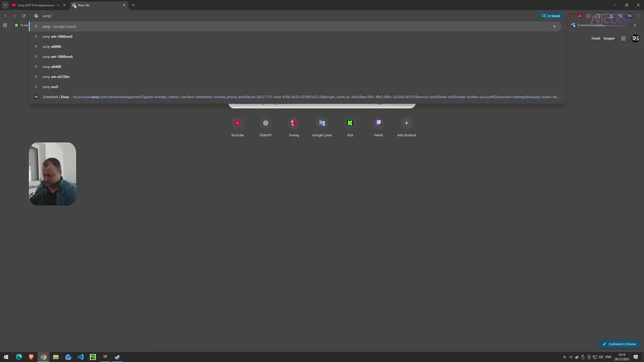Choose suggestion sony wh-1000xm6
Image resolution: width=644 pixels, height=362 pixels.
click(297, 56)
